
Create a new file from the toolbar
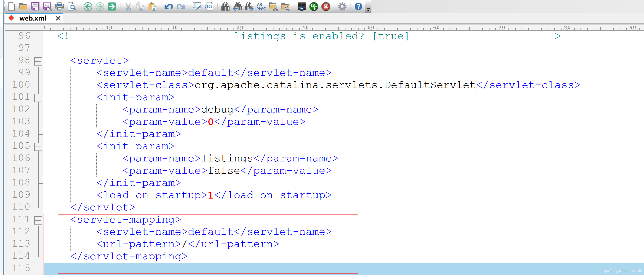[11, 6]
